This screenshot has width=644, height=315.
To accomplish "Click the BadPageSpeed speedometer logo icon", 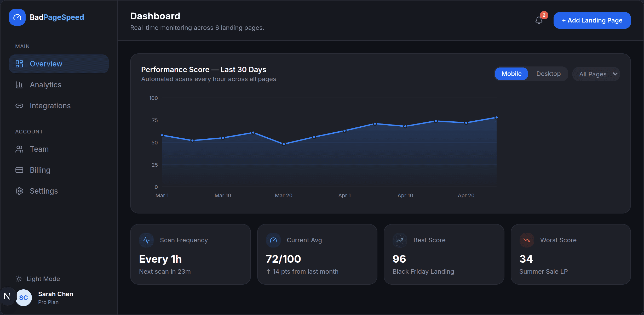I will pos(17,17).
